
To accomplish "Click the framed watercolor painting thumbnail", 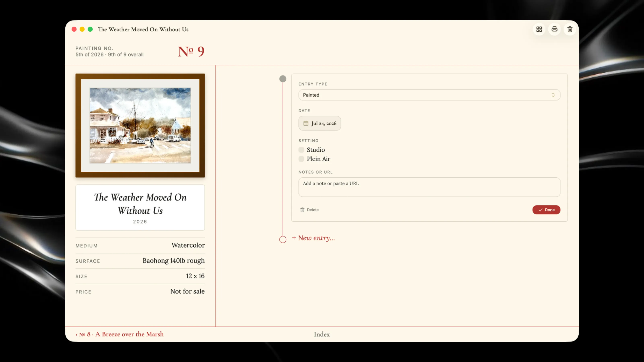I will click(140, 125).
